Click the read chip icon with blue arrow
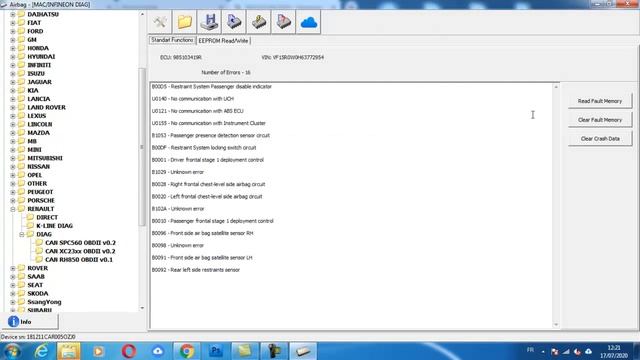Viewport: 640px width, 360px height. (234, 22)
